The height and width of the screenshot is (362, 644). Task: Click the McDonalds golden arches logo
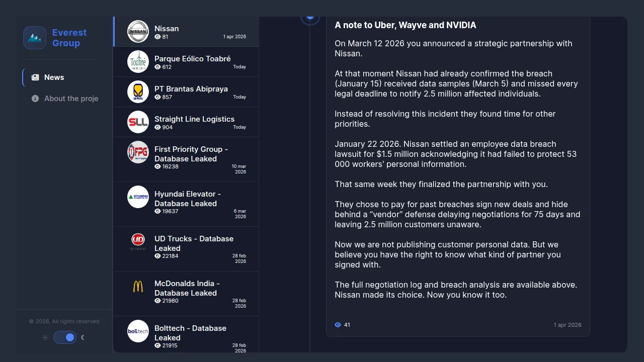click(138, 287)
